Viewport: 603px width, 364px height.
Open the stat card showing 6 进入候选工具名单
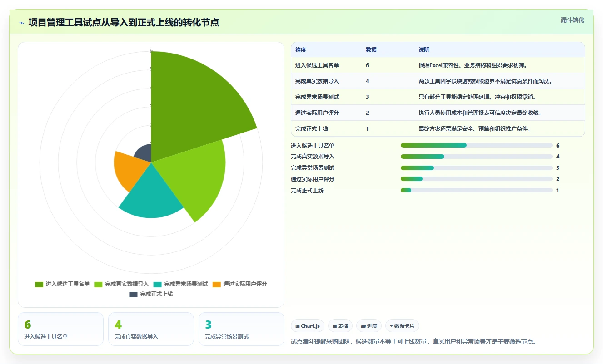coord(61,329)
